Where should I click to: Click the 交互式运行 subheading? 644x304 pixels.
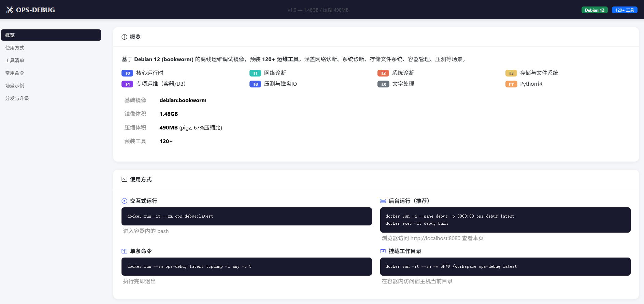[144, 201]
